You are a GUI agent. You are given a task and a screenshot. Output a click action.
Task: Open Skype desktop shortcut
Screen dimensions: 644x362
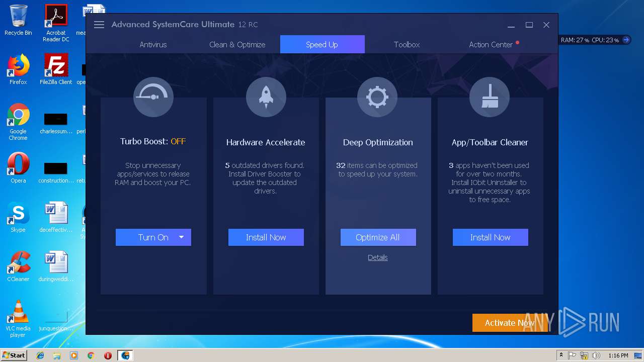pos(18,217)
